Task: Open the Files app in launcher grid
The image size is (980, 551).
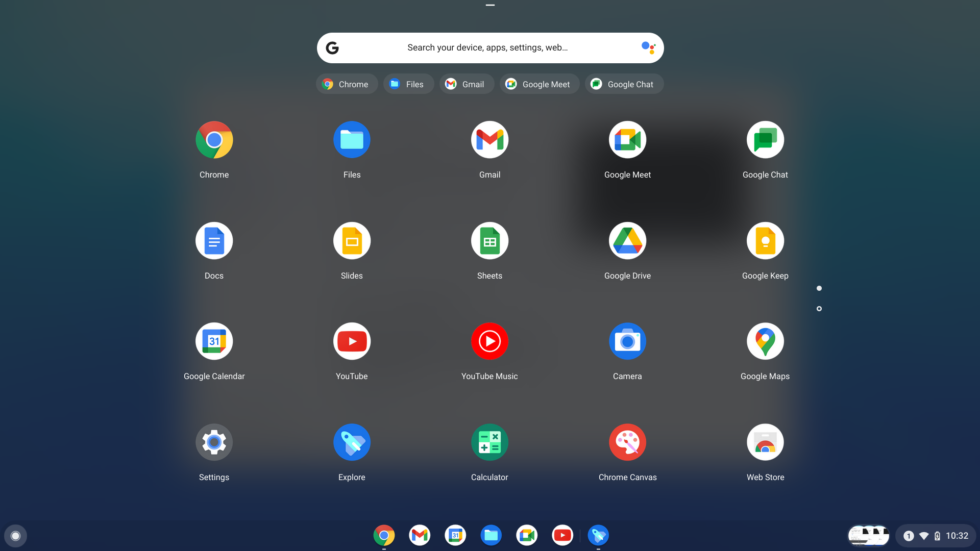Action: point(352,140)
